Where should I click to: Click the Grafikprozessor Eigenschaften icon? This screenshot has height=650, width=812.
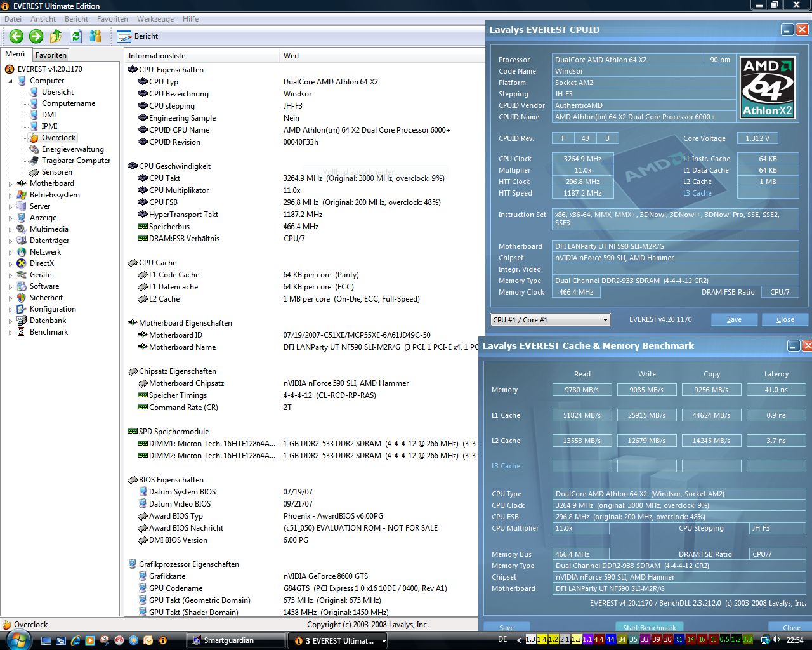pyautogui.click(x=133, y=564)
